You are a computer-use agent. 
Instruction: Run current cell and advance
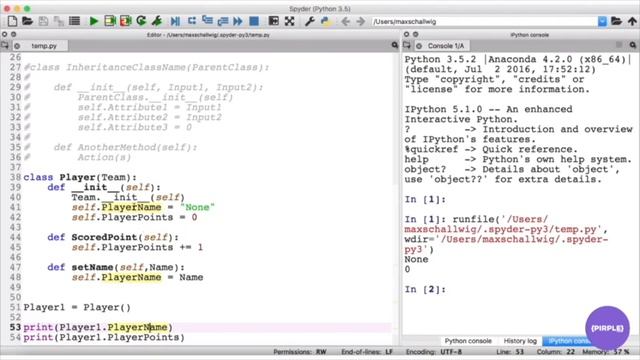[125, 21]
